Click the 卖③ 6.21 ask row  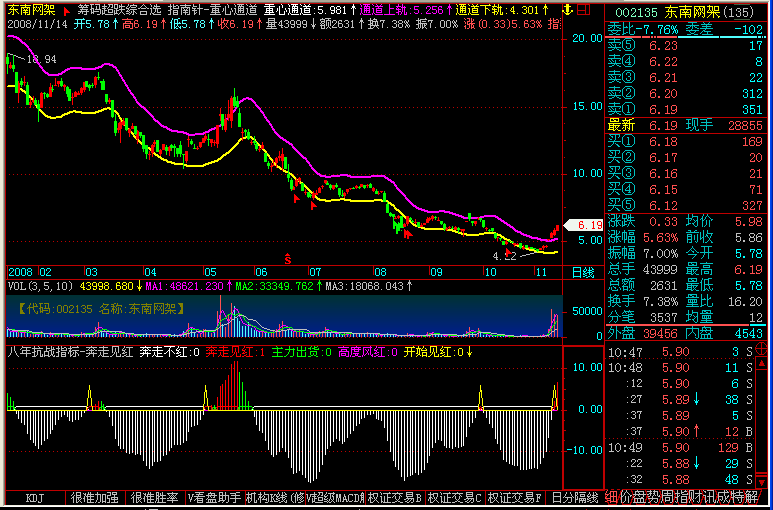coord(685,77)
